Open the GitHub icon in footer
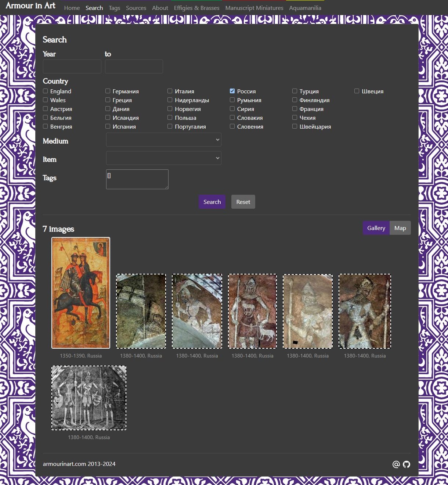448x485 pixels. pyautogui.click(x=407, y=464)
